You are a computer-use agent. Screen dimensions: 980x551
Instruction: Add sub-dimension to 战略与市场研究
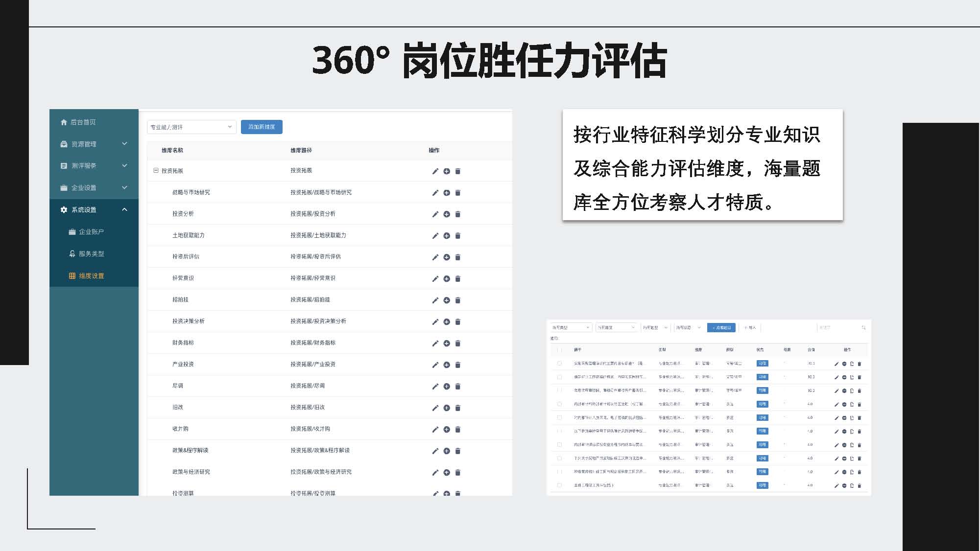pyautogui.click(x=447, y=193)
